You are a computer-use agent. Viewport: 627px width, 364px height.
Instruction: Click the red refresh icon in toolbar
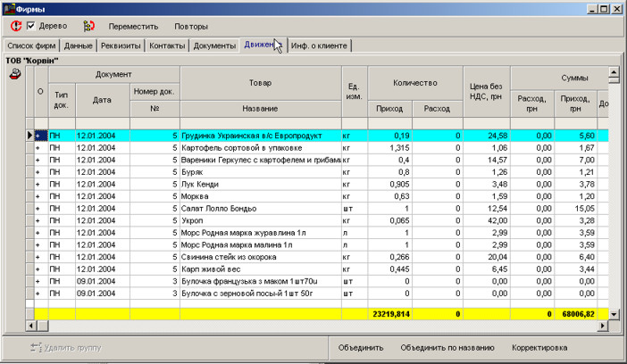[x=15, y=26]
